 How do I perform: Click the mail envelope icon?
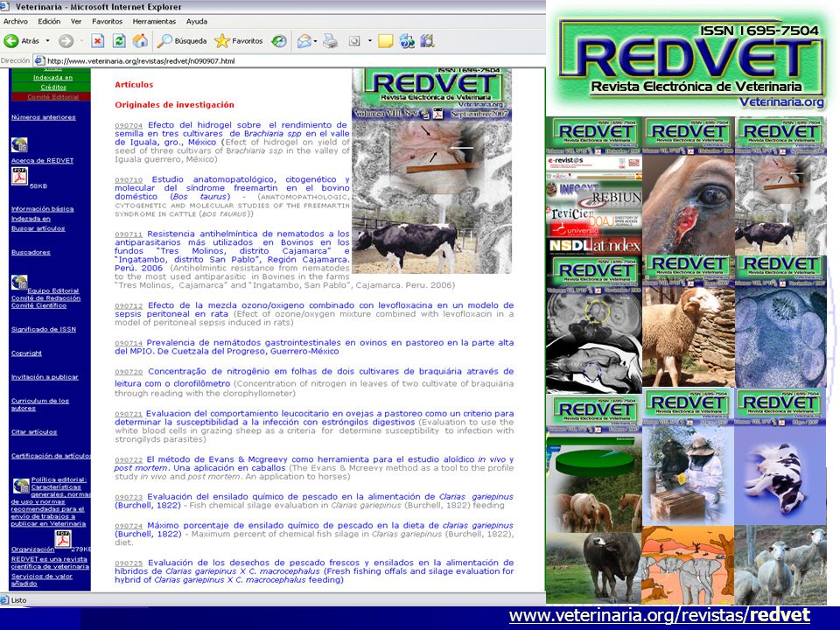304,41
